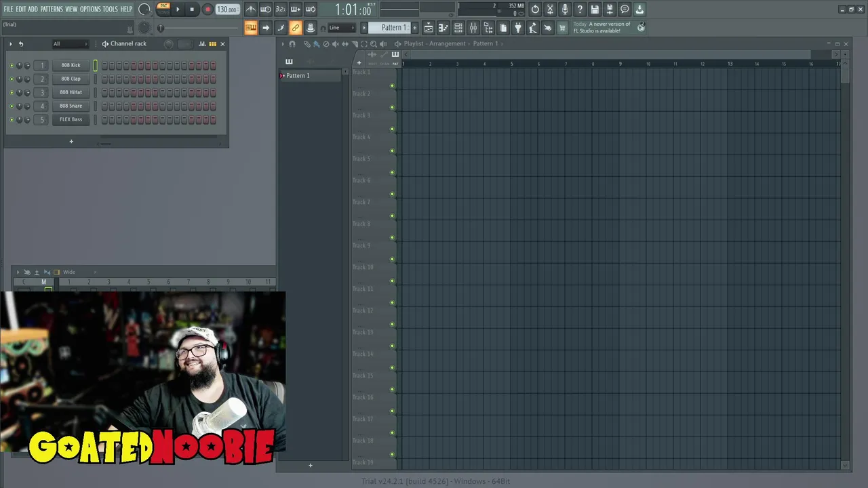Open the Browser view button in the toolbar

click(488, 28)
